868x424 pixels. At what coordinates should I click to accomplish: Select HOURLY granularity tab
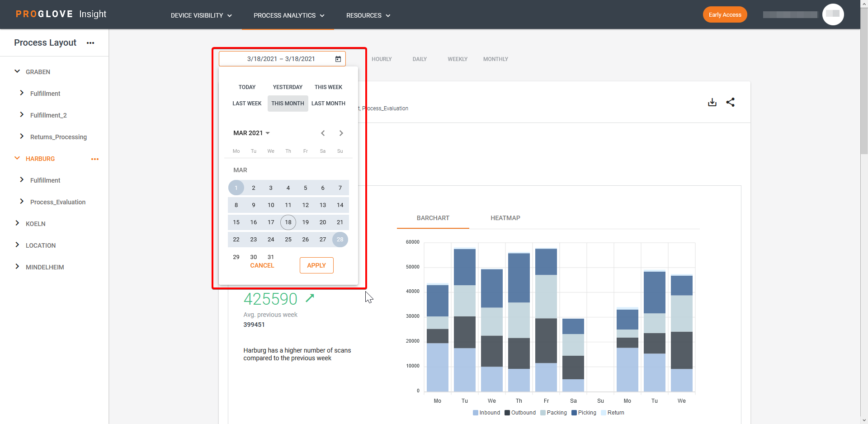(382, 59)
